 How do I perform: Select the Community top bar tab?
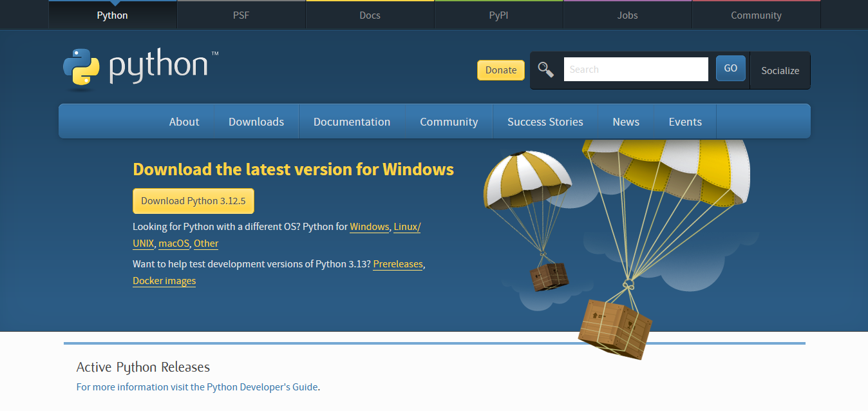click(756, 15)
